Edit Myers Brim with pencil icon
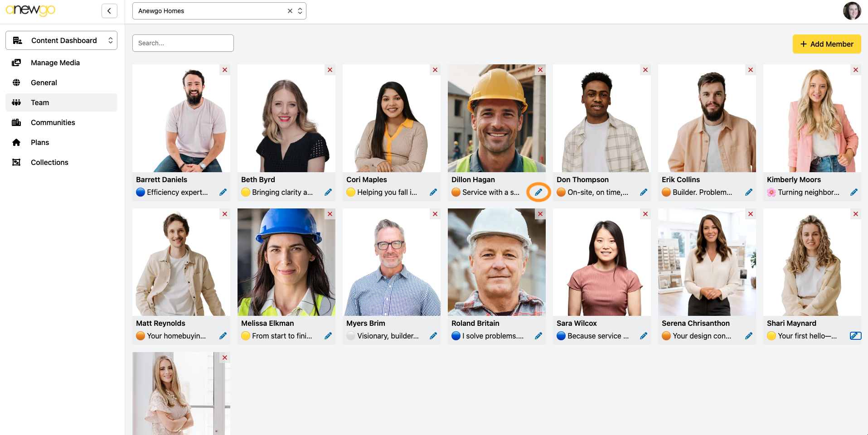The height and width of the screenshot is (435, 868). pos(433,336)
